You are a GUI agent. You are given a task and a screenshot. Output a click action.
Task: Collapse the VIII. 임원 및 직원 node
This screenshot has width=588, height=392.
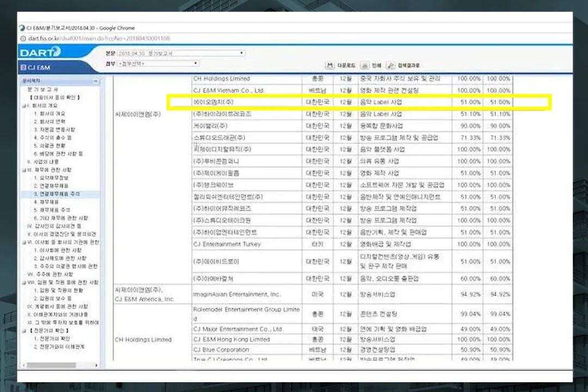click(23, 283)
